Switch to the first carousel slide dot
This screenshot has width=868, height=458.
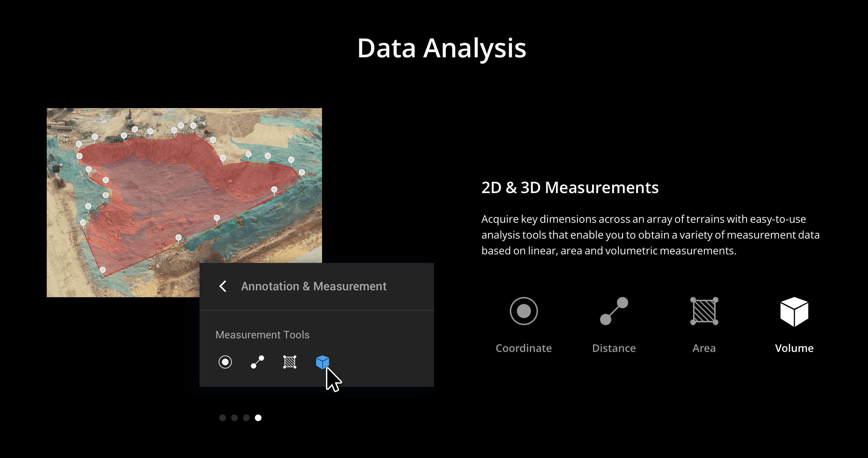coord(222,418)
